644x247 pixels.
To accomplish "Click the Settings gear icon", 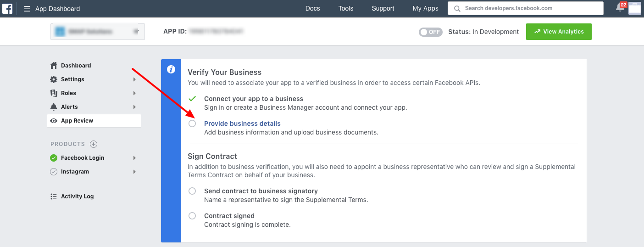I will click(x=54, y=79).
